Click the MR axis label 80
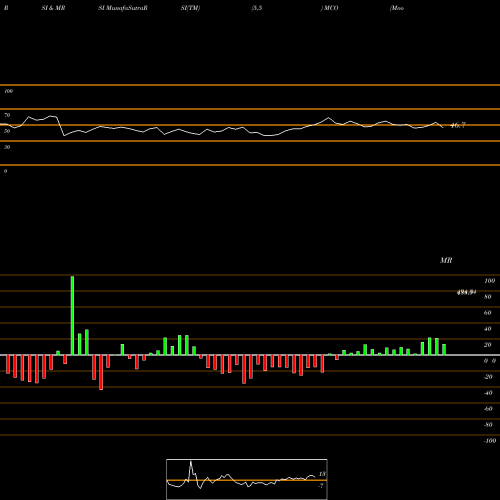The image size is (500, 500). (488, 297)
